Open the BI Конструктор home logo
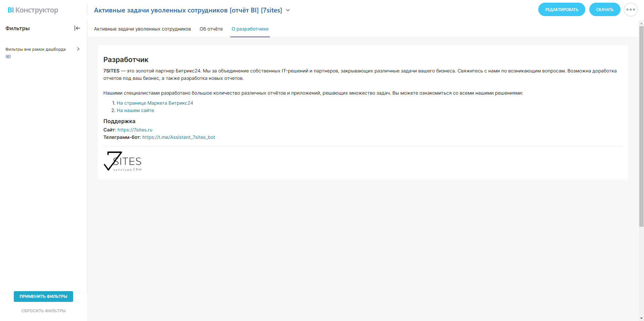This screenshot has width=644, height=321. [33, 10]
